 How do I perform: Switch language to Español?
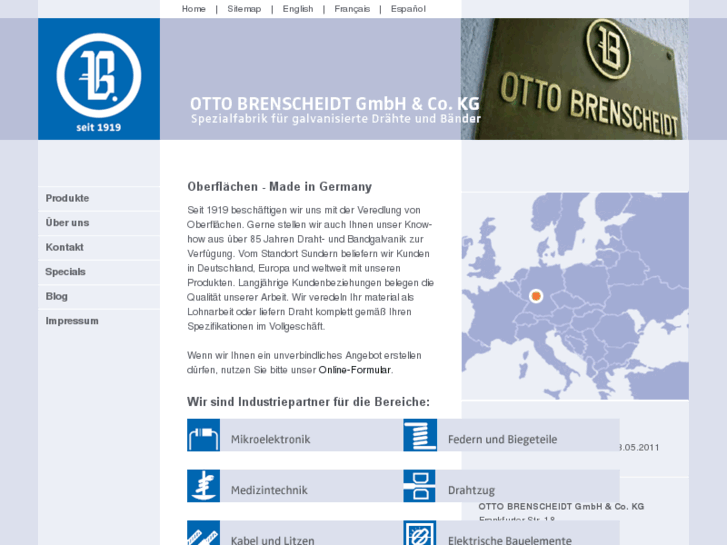408,9
